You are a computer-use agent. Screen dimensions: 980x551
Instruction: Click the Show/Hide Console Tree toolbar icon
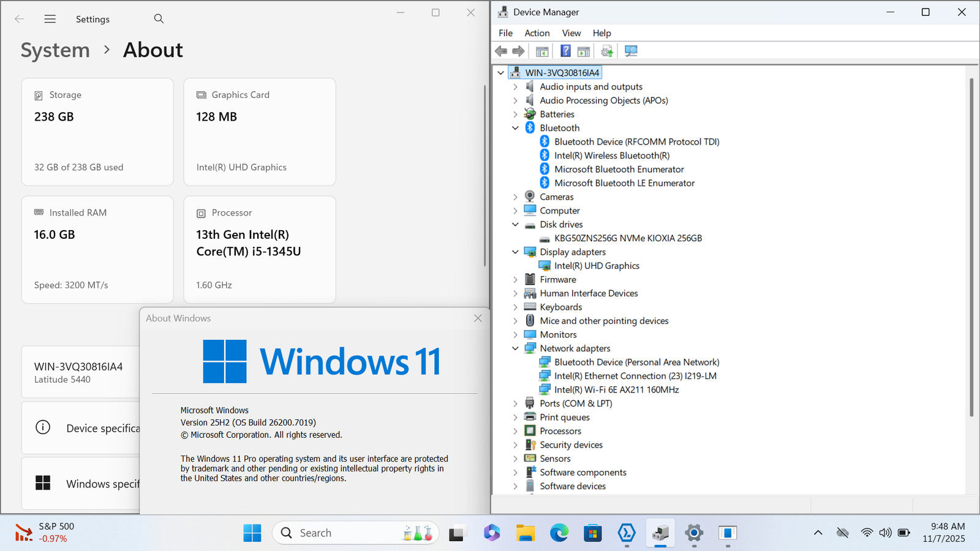pos(542,51)
